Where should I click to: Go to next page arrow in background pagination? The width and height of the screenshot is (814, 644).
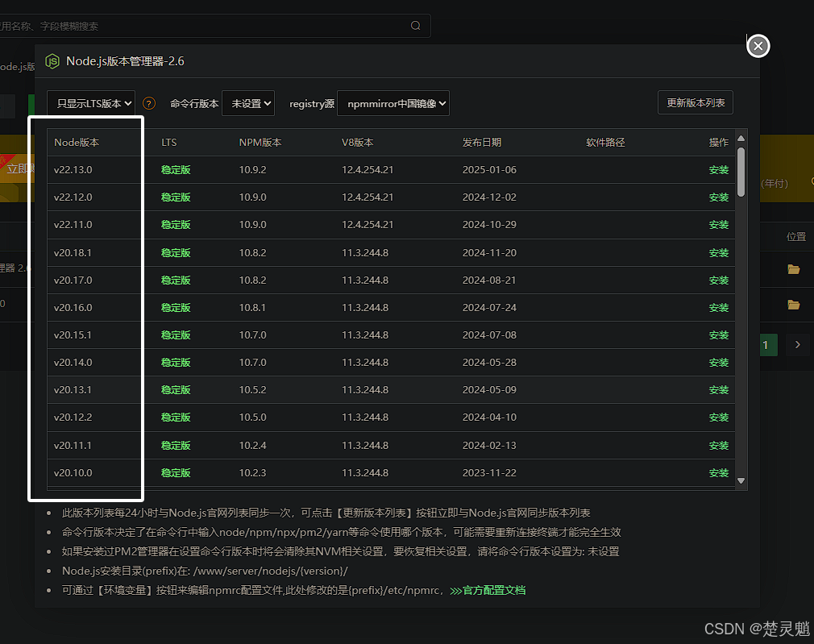797,345
